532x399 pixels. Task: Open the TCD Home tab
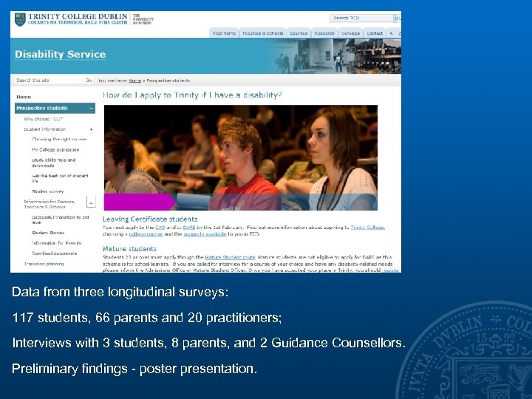pyautogui.click(x=224, y=33)
